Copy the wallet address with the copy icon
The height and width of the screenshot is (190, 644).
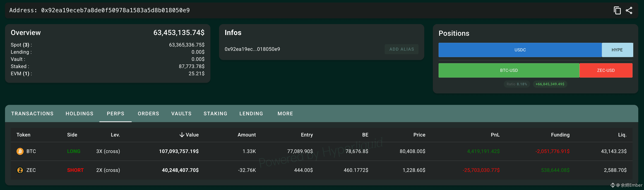coord(617,10)
